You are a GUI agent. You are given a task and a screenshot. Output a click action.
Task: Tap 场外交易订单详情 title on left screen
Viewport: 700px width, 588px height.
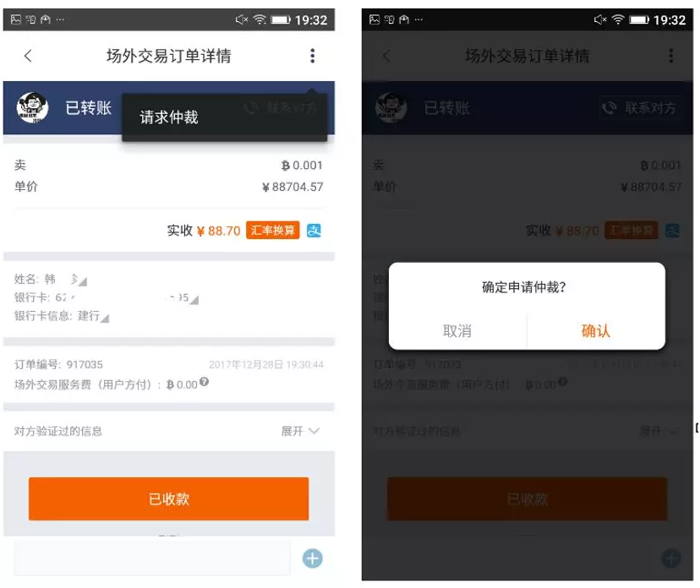(169, 57)
